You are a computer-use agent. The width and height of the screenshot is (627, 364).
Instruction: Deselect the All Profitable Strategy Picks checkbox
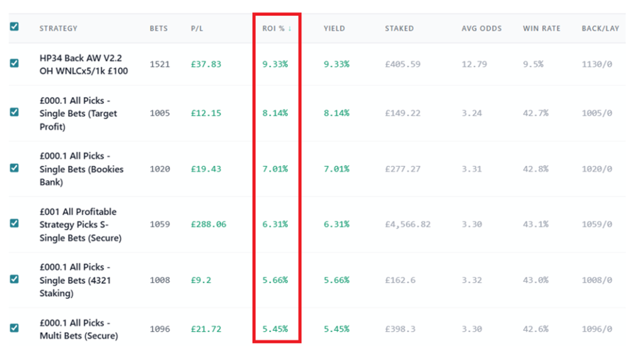pyautogui.click(x=14, y=223)
